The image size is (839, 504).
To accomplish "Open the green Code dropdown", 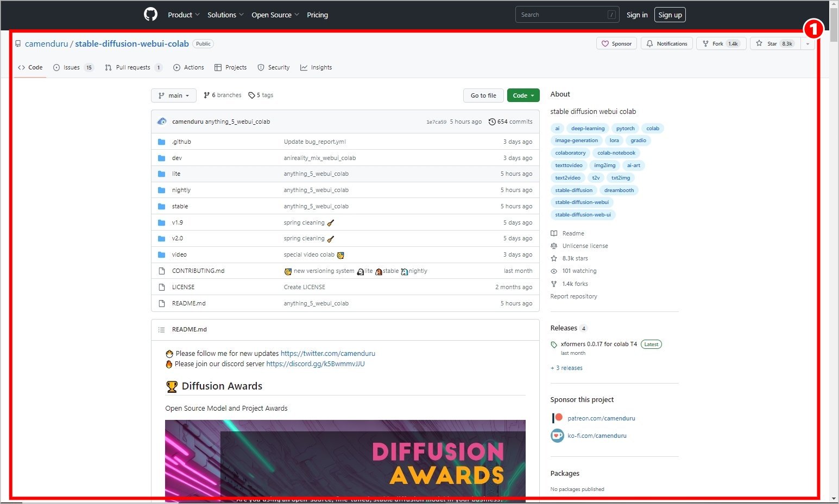I will [x=523, y=95].
